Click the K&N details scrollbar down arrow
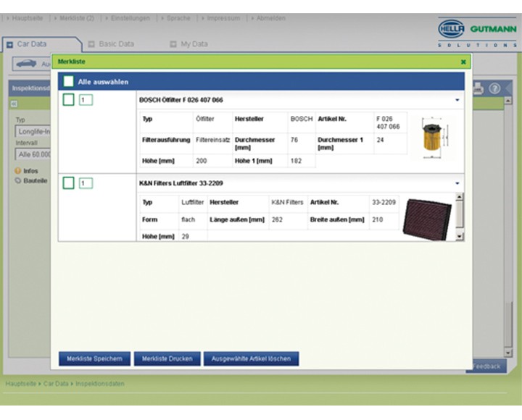522x420 pixels. tap(459, 236)
